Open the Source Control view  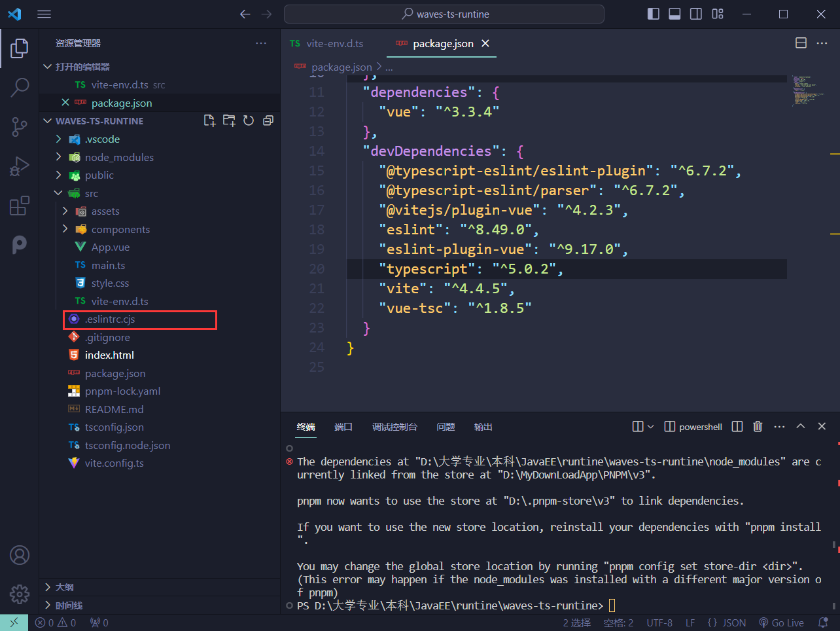coord(20,127)
